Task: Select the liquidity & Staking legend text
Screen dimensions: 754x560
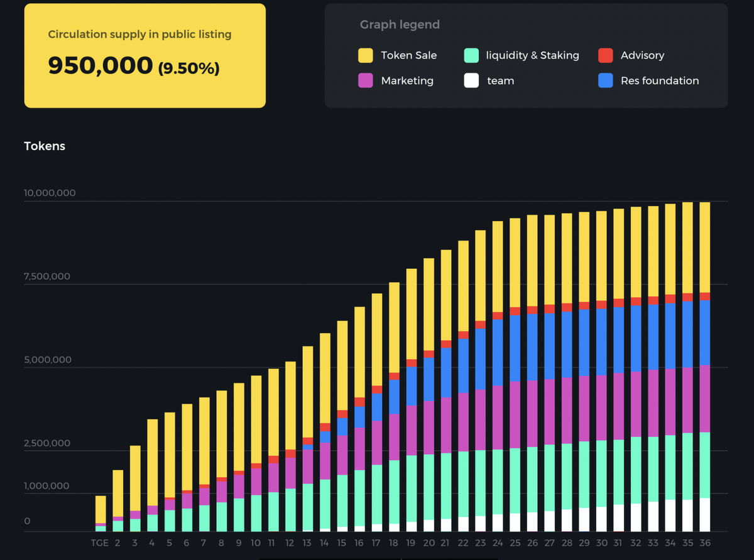Action: (532, 55)
